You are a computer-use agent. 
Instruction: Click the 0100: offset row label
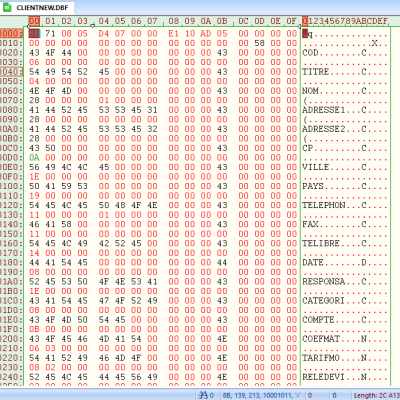(x=11, y=186)
